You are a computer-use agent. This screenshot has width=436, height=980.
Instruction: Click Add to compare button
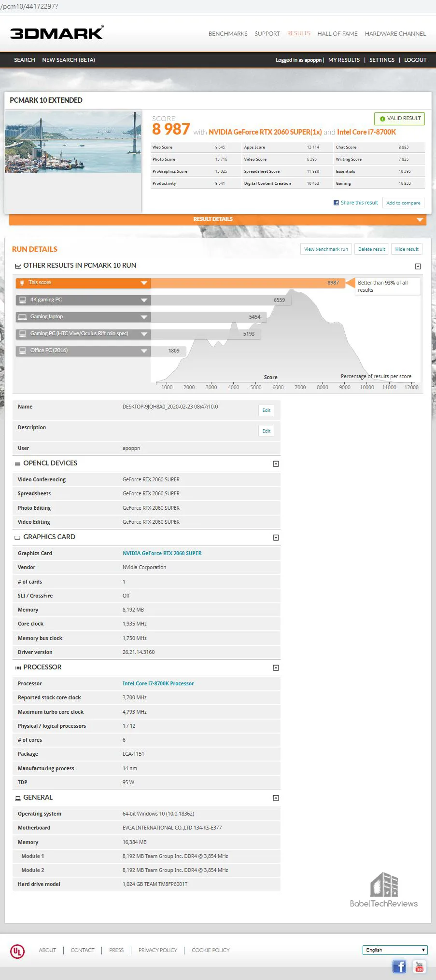click(403, 203)
